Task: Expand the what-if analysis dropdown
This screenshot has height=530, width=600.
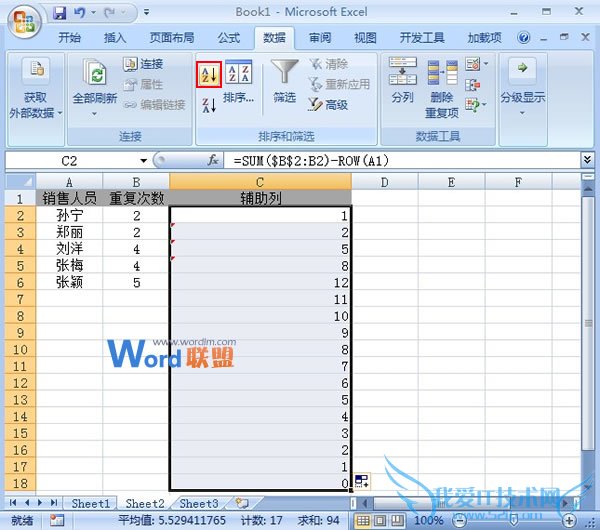Action: pyautogui.click(x=484, y=104)
